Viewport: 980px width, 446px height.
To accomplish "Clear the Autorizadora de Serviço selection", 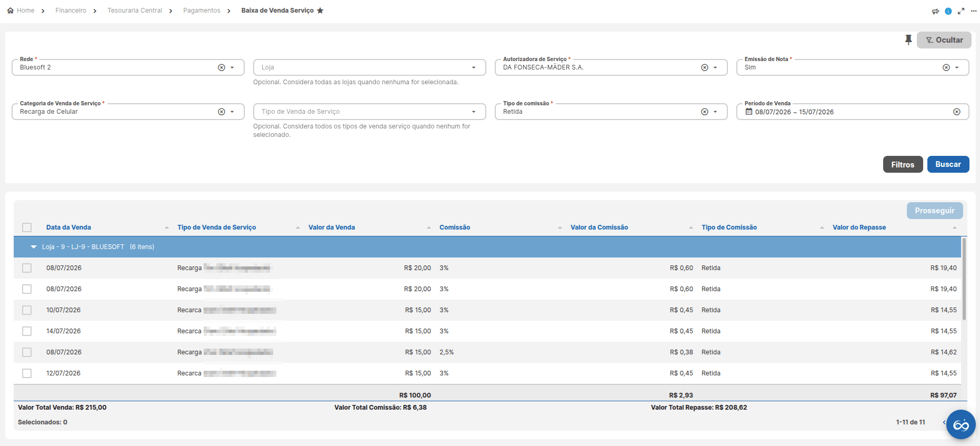I will (705, 67).
